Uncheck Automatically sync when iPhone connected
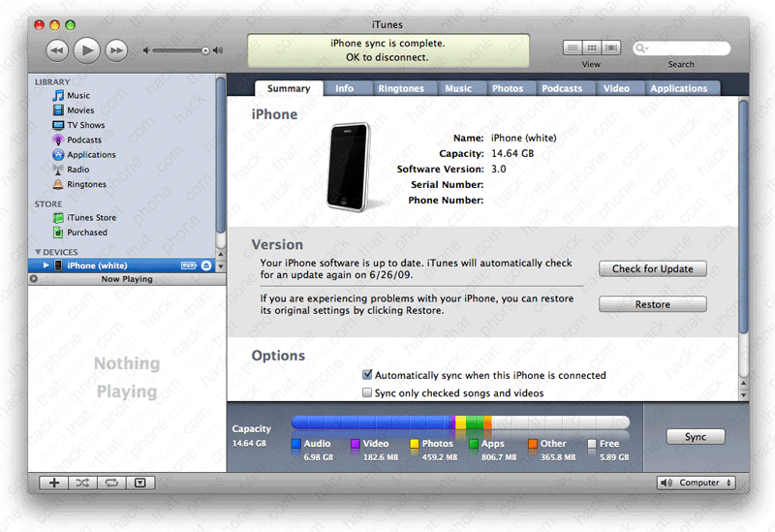This screenshot has height=532, width=775. point(367,375)
